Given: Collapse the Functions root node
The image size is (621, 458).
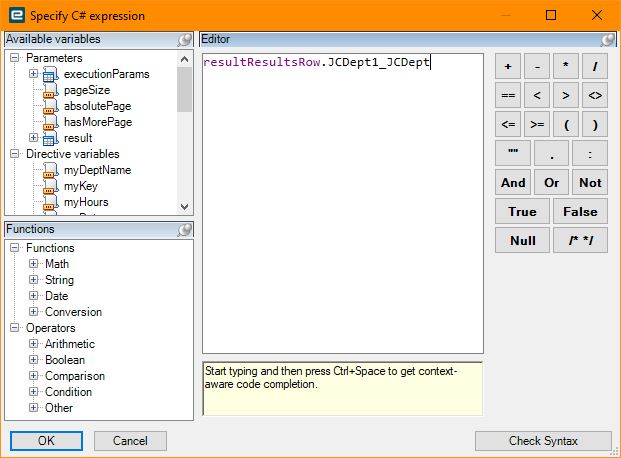Looking at the screenshot, I should [x=15, y=248].
